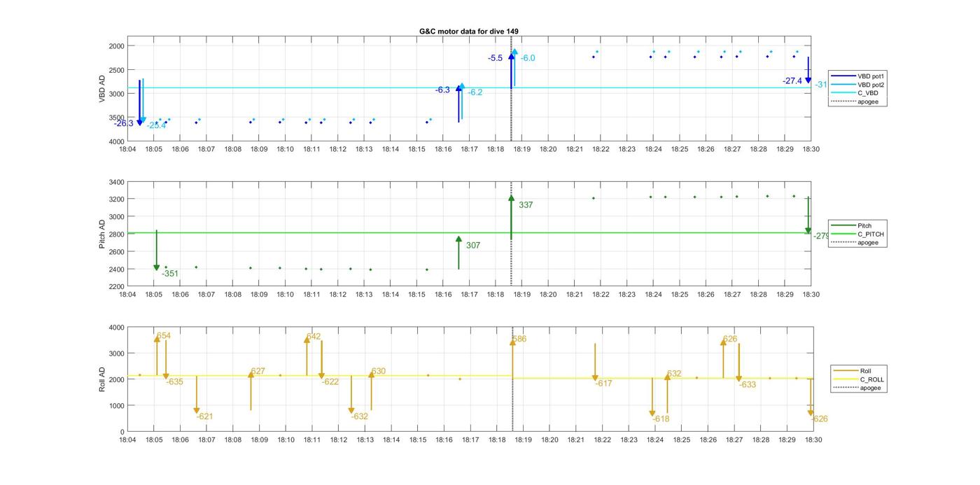The height and width of the screenshot is (485, 980).
Task: Click the '307' pitch data label
Action: (x=473, y=246)
